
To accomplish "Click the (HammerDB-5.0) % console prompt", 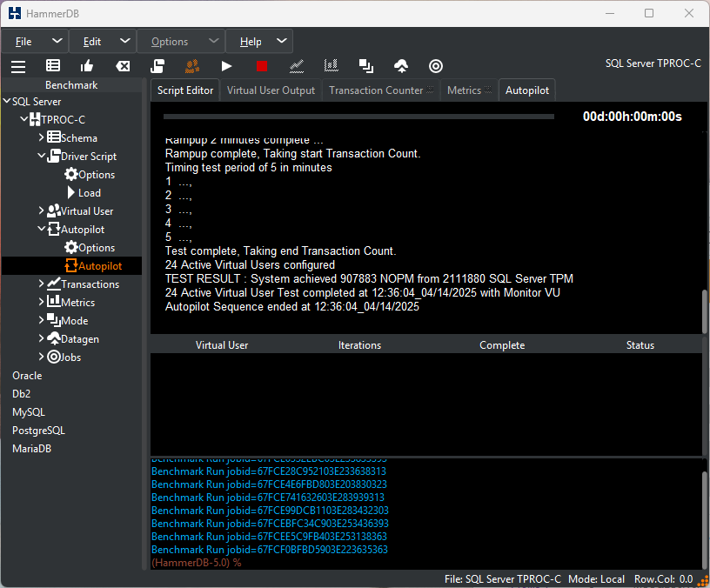I will pyautogui.click(x=196, y=563).
